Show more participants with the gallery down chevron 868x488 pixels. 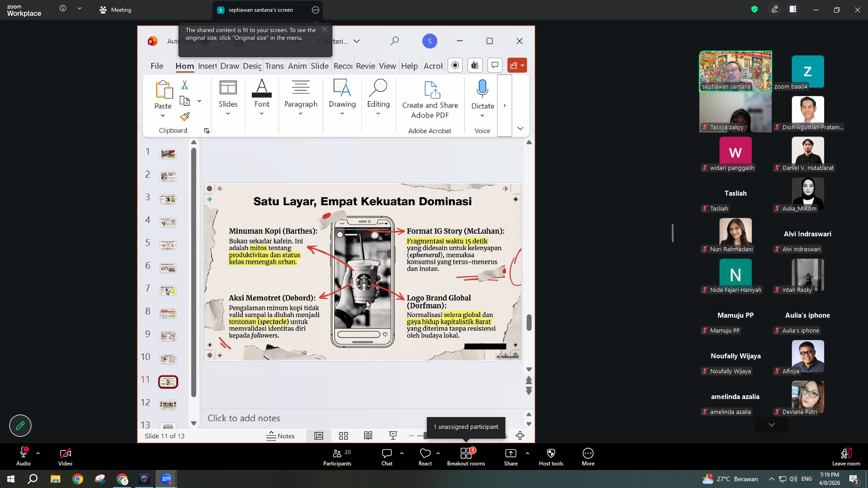pos(772,425)
